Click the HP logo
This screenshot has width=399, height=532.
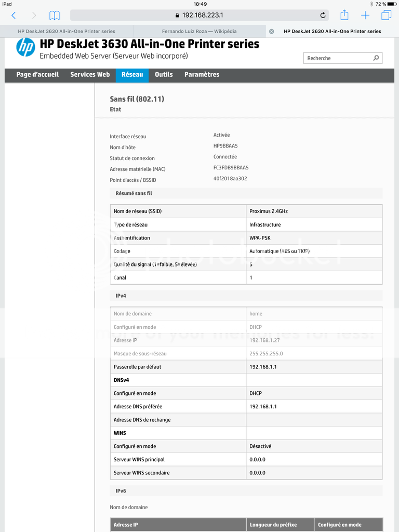(25, 47)
